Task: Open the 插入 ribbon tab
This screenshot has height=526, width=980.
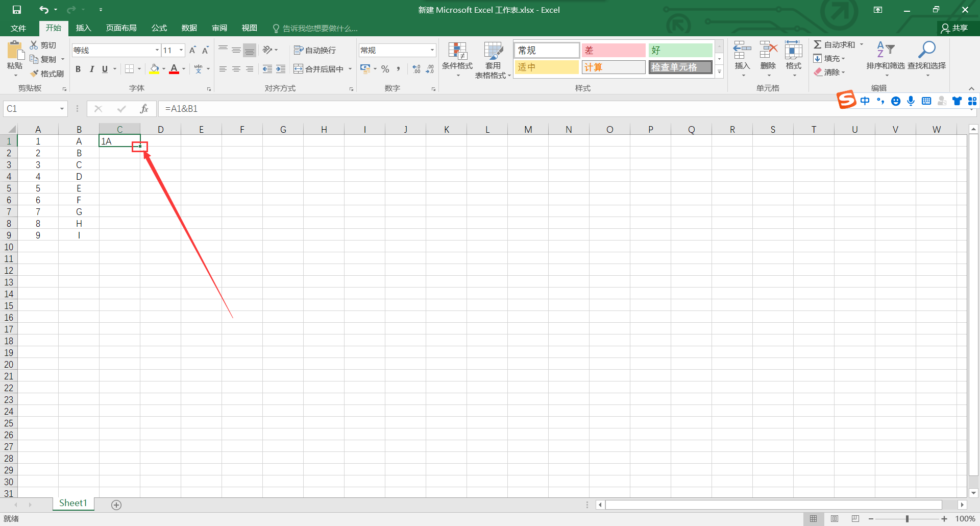Action: tap(83, 28)
